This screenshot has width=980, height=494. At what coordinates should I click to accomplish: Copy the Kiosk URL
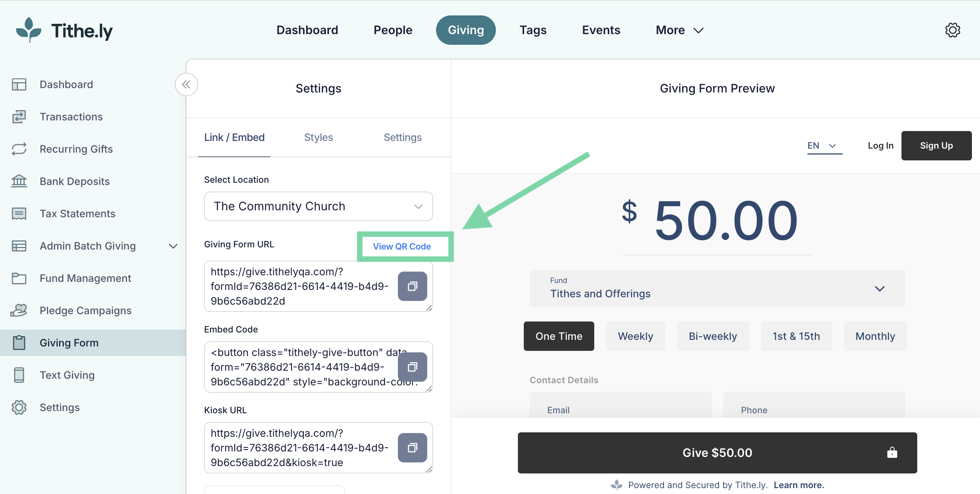click(413, 448)
